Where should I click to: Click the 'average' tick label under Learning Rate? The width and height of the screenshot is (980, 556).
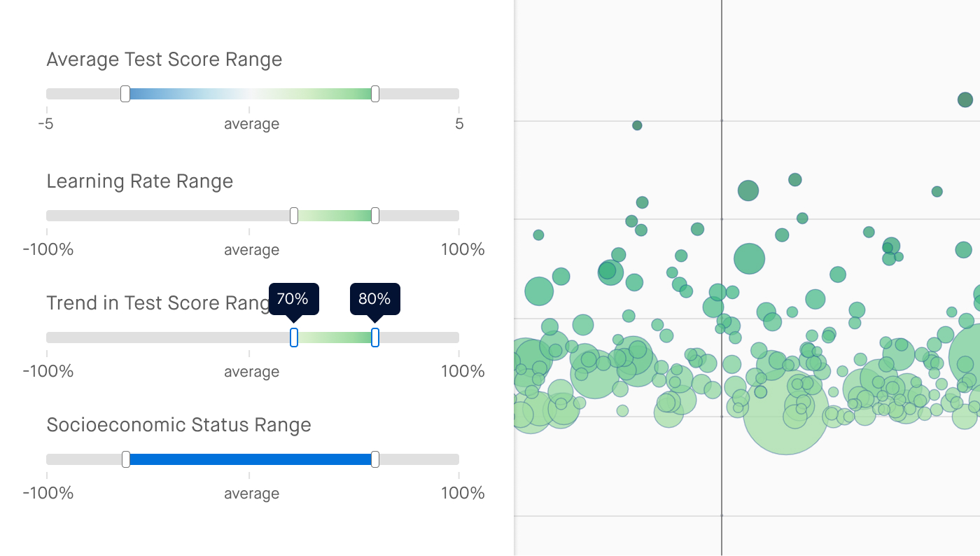click(x=251, y=250)
